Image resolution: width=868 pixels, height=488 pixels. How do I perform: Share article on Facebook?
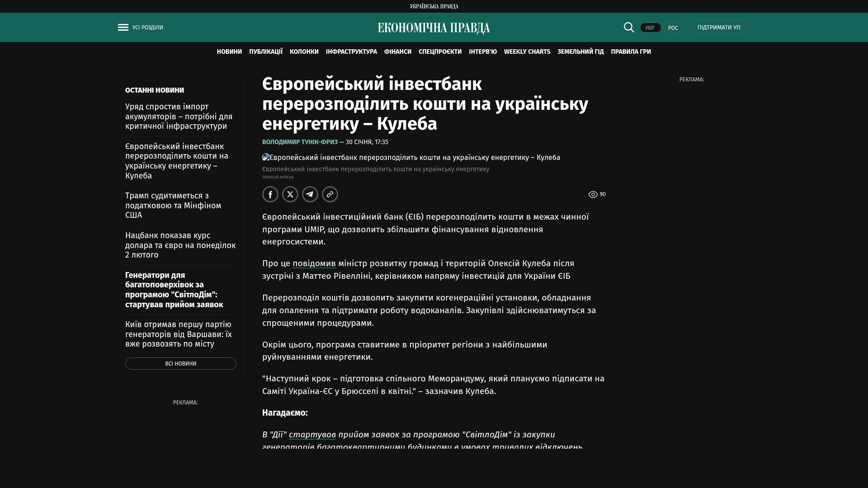pos(270,194)
